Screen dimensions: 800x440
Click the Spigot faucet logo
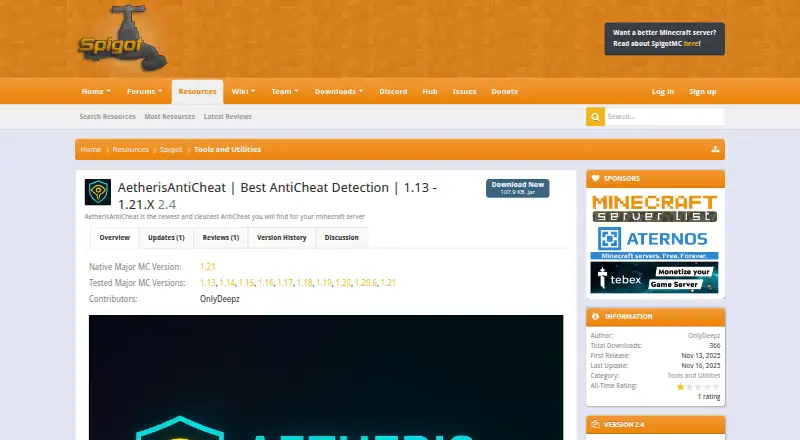122,38
